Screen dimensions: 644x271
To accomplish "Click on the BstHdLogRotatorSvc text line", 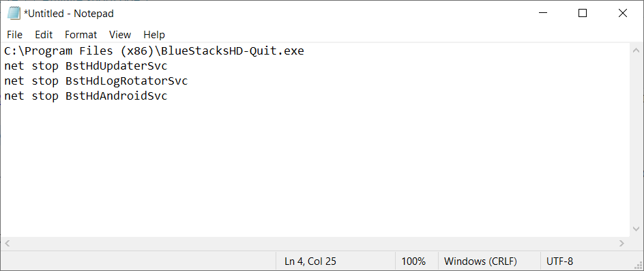I will tap(96, 81).
